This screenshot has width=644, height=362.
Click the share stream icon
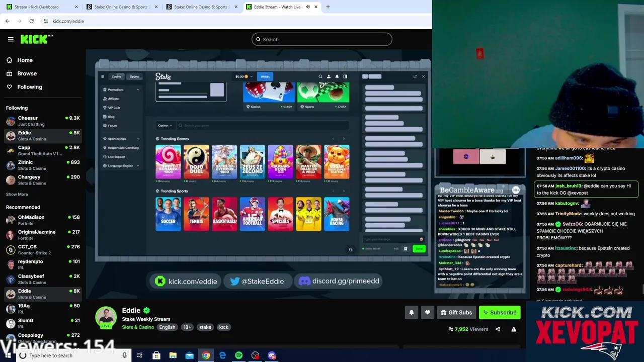498,329
